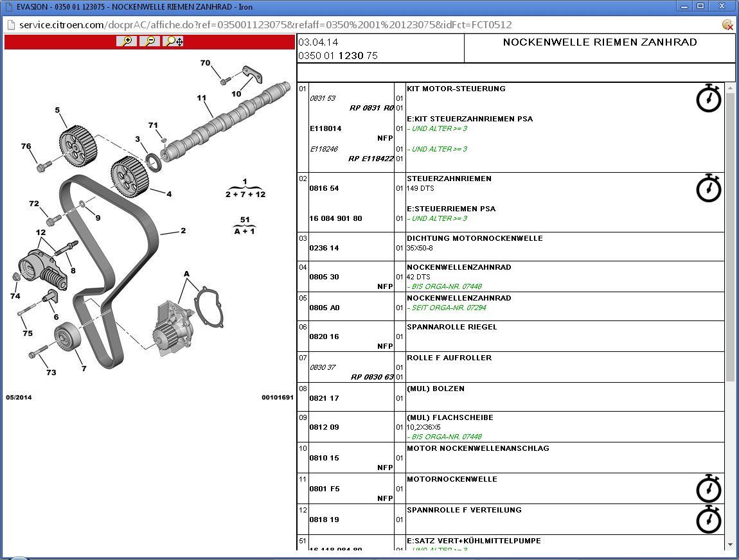Viewport: 739px width, 560px height.
Task: Click diagram kit legend 1 2+7+12
Action: point(245,188)
